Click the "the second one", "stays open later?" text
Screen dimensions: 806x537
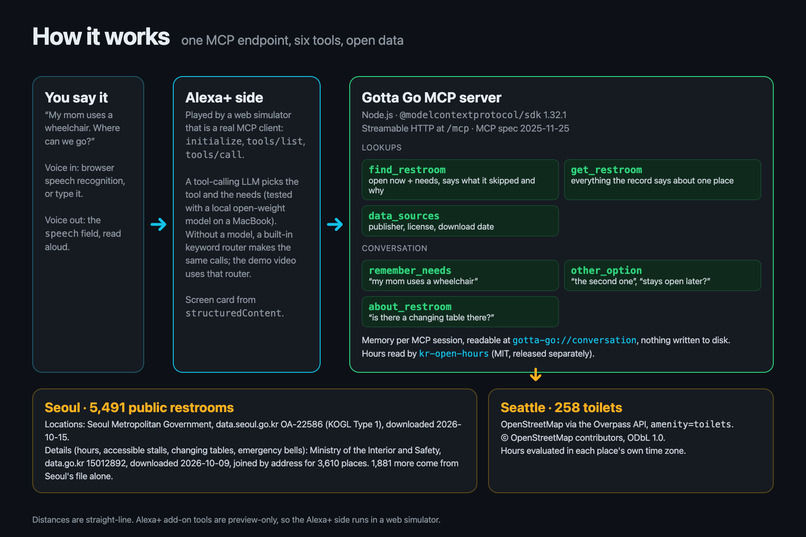point(640,281)
